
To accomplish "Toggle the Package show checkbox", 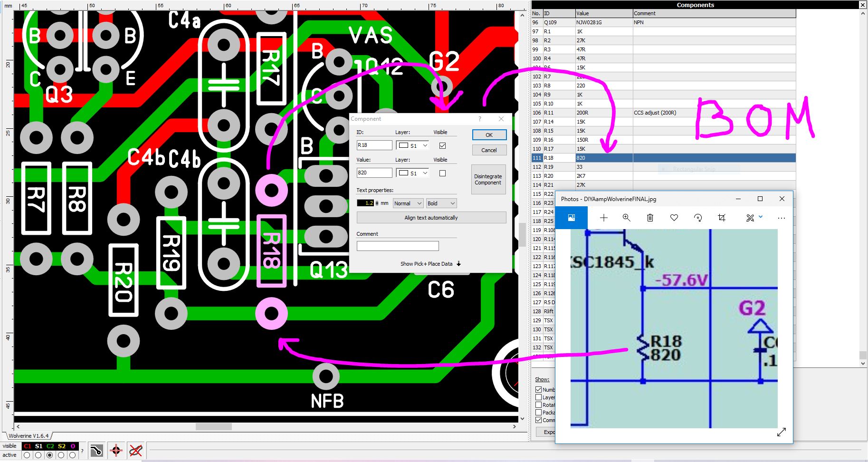I will (x=539, y=412).
